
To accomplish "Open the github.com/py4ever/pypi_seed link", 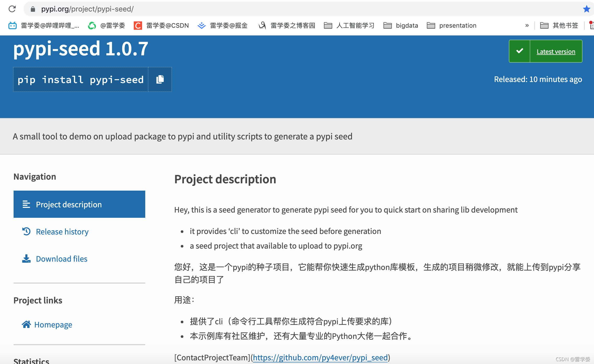I will click(x=320, y=357).
